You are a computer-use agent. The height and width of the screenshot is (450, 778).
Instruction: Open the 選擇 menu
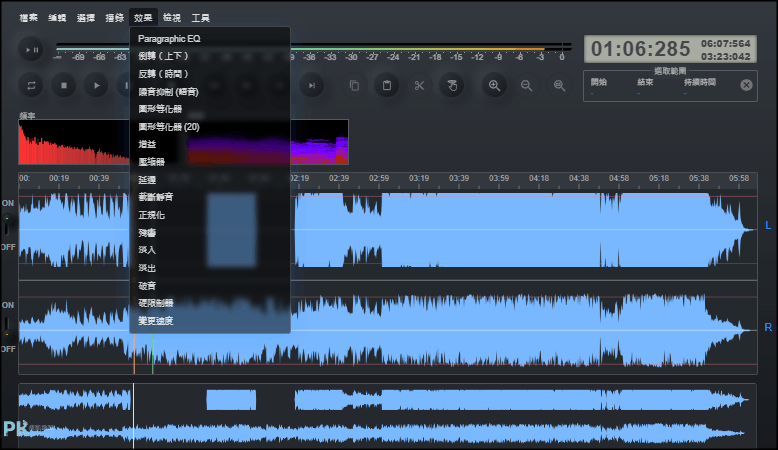click(86, 18)
